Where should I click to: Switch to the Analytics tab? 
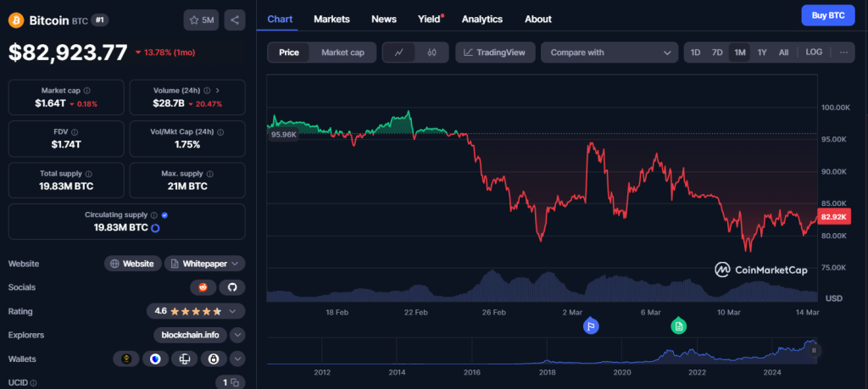click(x=482, y=19)
